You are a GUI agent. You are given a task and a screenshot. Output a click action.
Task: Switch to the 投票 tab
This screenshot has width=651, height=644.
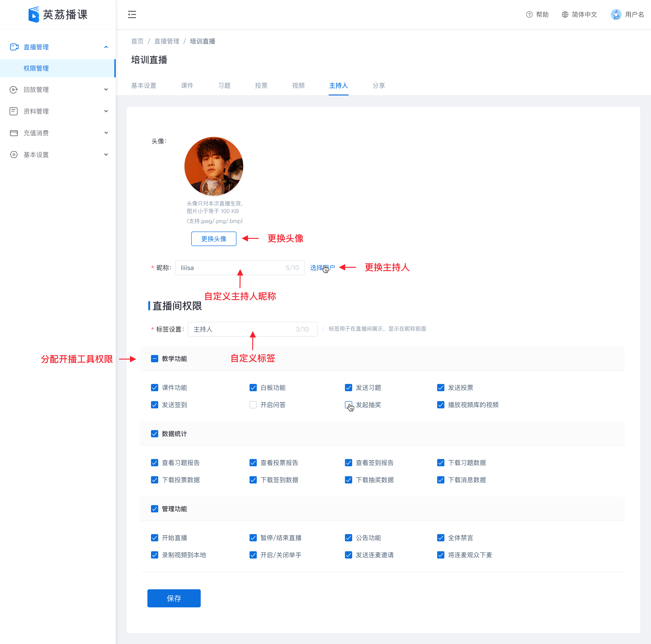261,86
